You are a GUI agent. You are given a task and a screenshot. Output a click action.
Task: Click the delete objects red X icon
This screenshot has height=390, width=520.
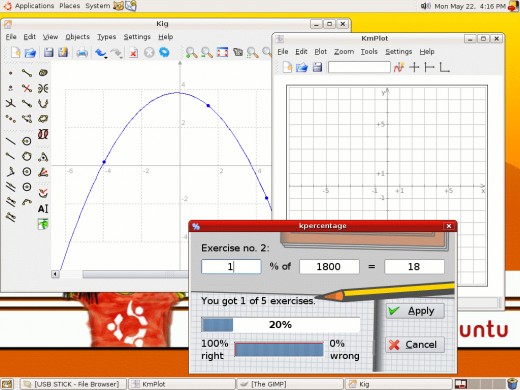(x=134, y=52)
